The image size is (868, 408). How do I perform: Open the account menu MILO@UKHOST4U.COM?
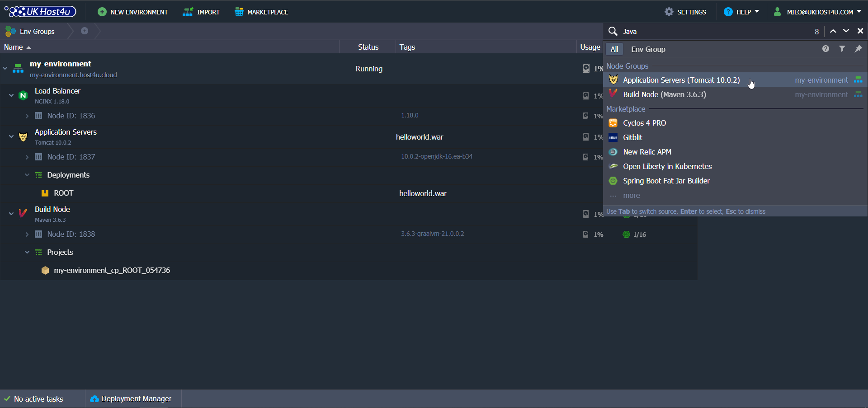pos(817,12)
